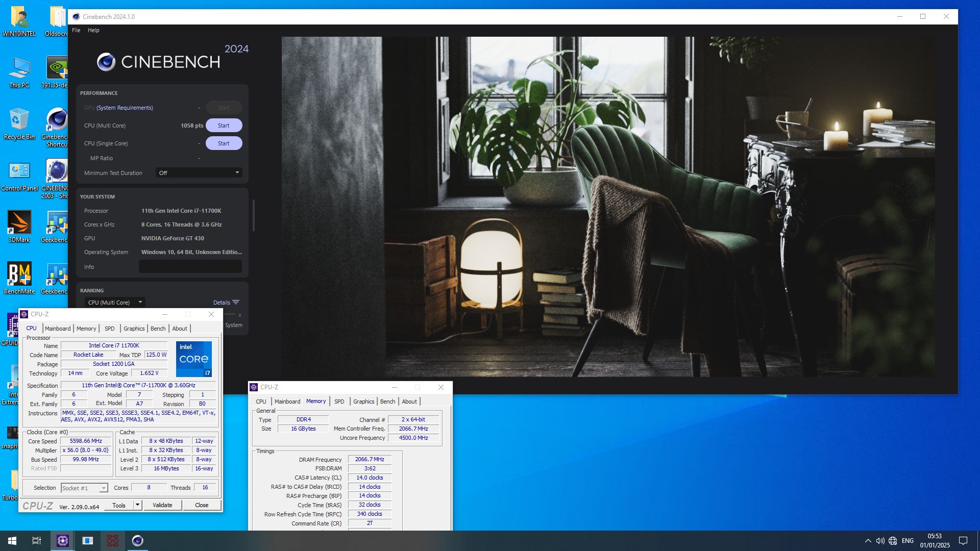980x551 pixels.
Task: Open the Minimum Test Duration dropdown
Action: pyautogui.click(x=199, y=173)
